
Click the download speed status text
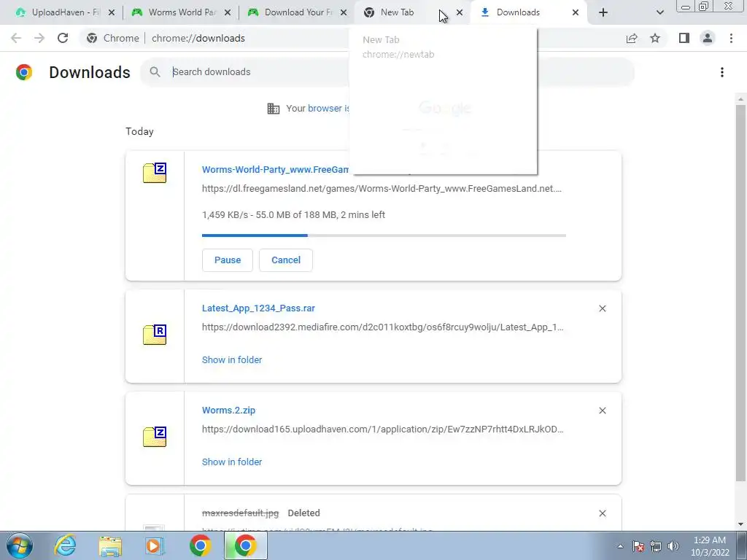[293, 215]
